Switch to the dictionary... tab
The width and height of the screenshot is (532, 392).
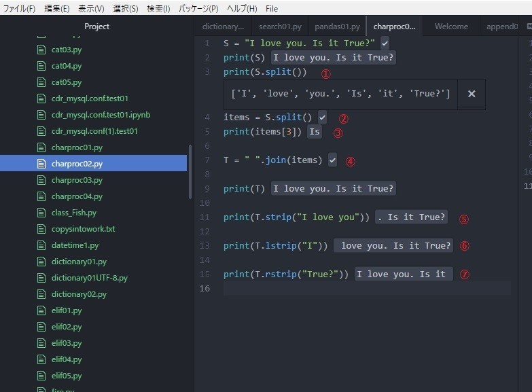point(223,26)
